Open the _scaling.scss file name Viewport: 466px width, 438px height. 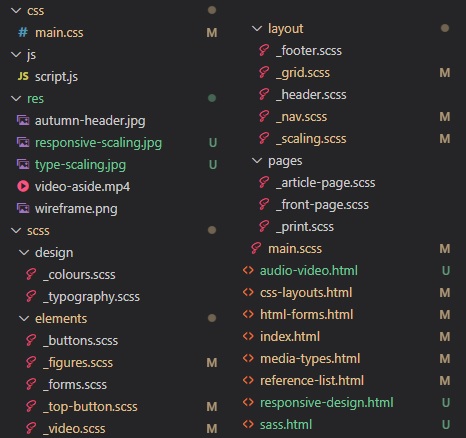311,139
